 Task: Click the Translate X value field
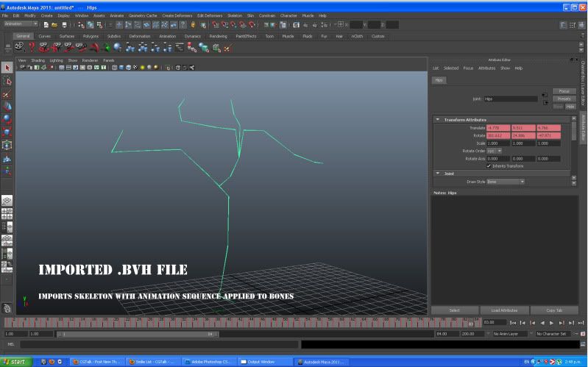(497, 128)
